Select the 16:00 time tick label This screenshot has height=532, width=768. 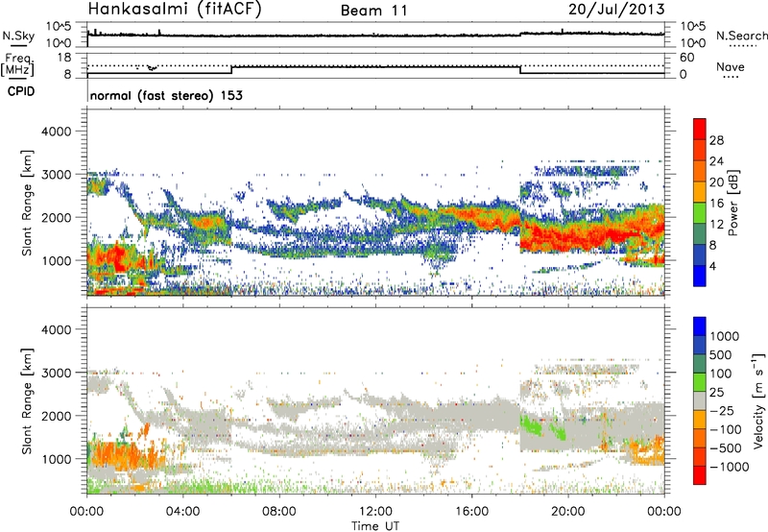tap(471, 512)
